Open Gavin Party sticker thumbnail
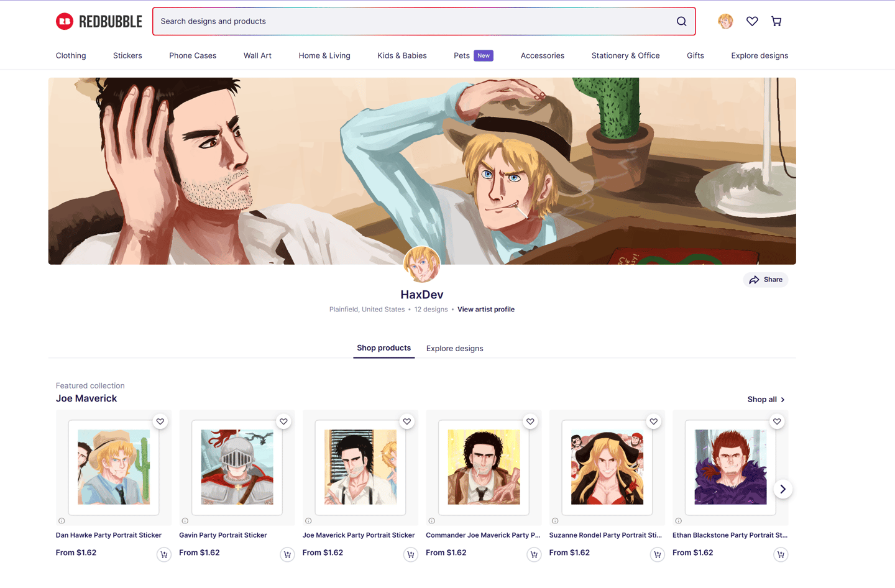Screen dimensions: 895x588 (x=237, y=467)
